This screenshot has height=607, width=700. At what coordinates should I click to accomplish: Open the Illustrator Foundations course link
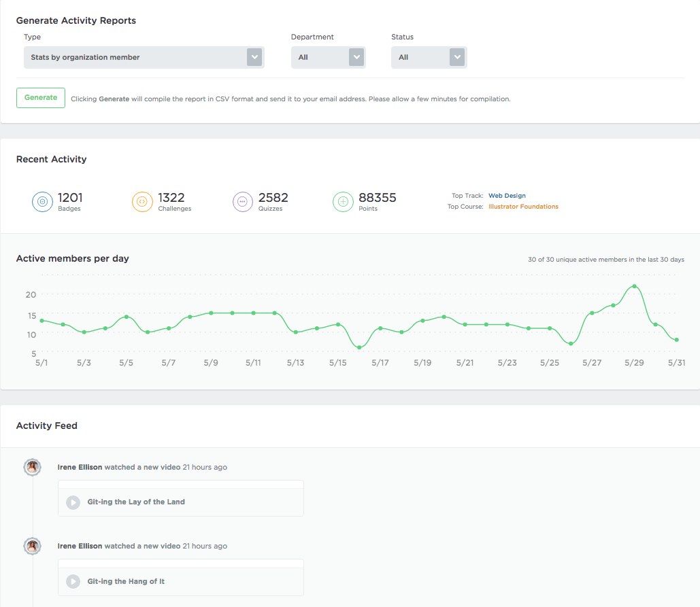click(x=523, y=206)
